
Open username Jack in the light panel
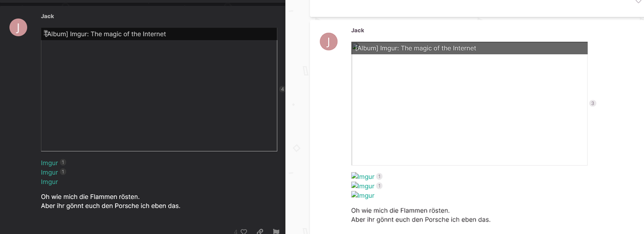(x=358, y=30)
